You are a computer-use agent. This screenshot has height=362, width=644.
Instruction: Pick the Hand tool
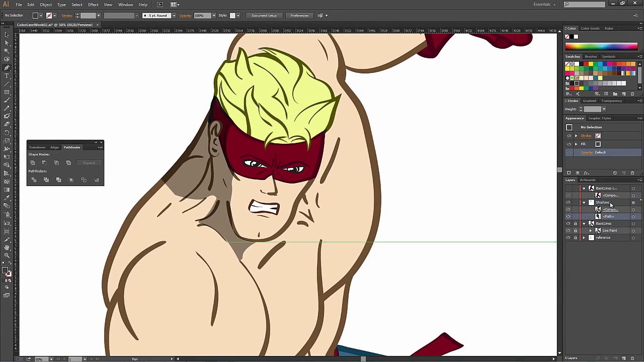7,247
